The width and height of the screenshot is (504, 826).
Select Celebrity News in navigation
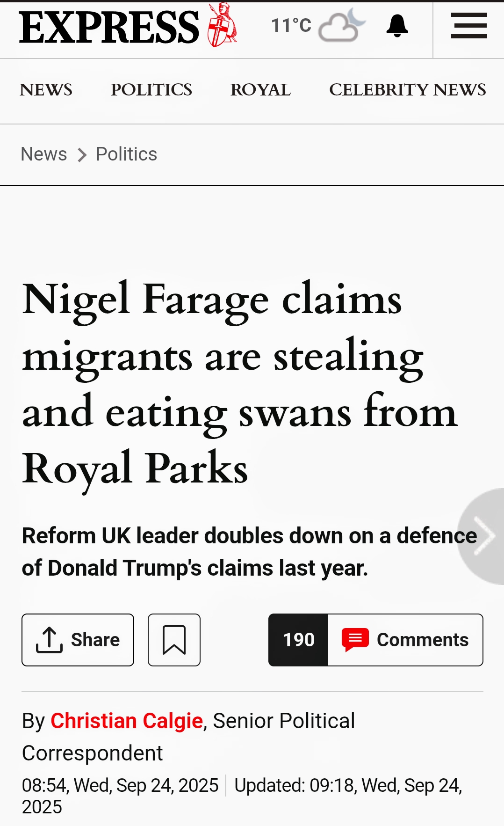tap(407, 89)
